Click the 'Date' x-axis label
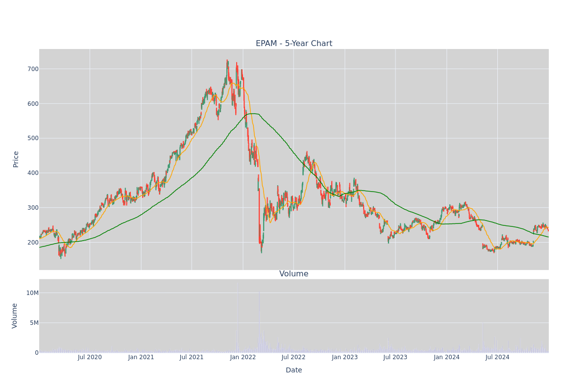The image size is (588, 392). pyautogui.click(x=294, y=370)
